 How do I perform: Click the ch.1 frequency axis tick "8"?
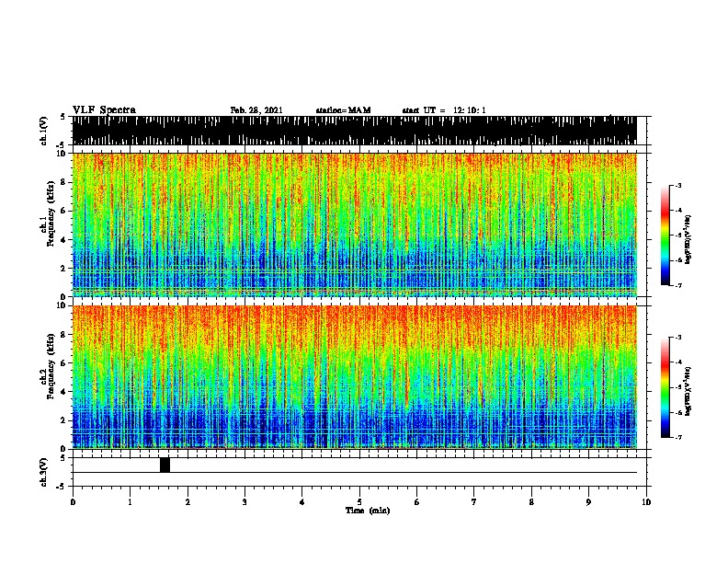coord(63,182)
